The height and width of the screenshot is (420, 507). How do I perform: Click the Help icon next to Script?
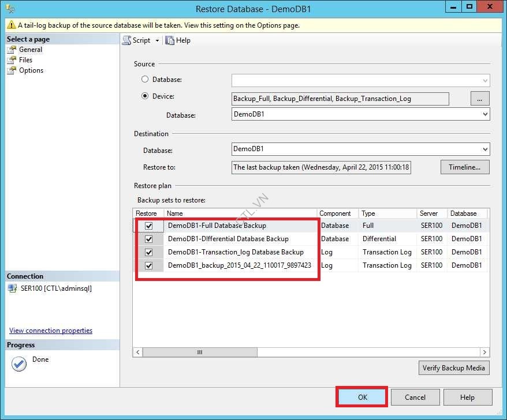point(170,40)
